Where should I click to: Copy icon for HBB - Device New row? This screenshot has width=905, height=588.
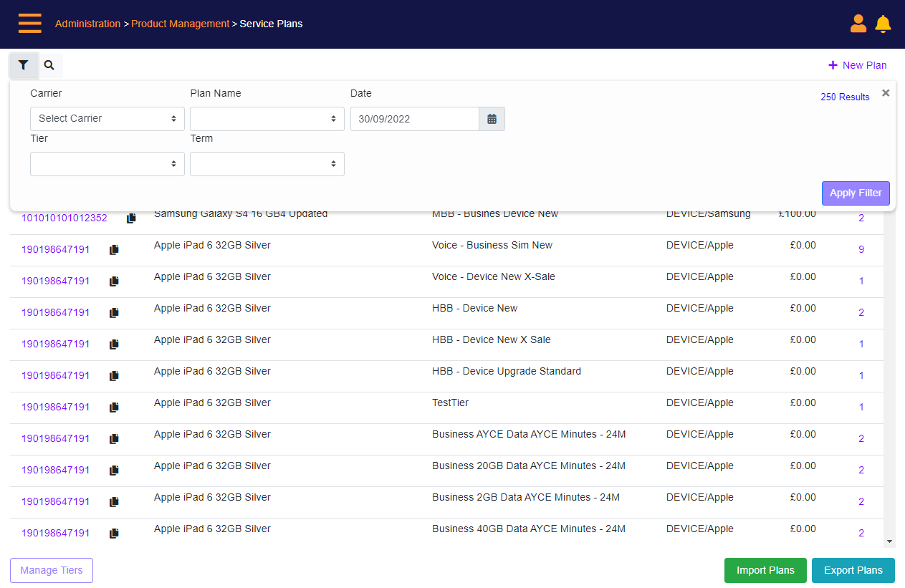[114, 313]
